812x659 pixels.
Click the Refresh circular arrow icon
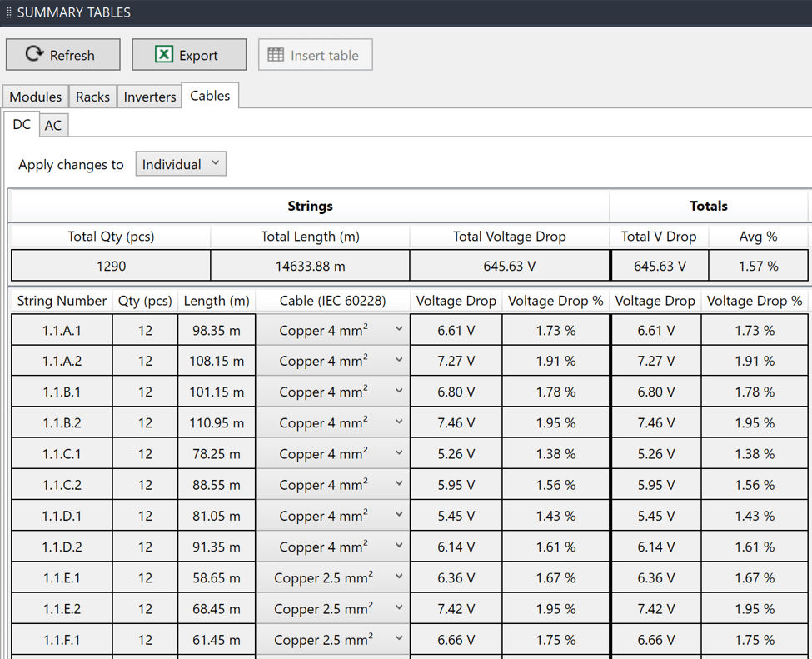(34, 54)
